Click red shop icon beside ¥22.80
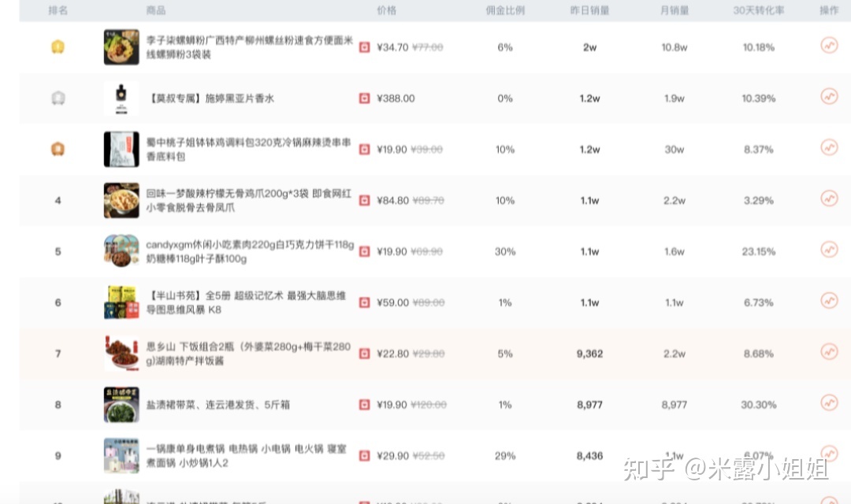 tap(365, 353)
